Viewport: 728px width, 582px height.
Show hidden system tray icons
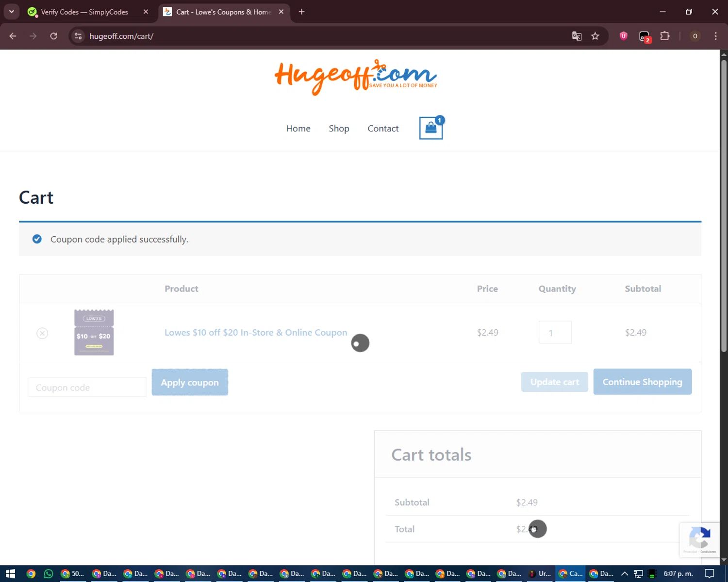625,574
